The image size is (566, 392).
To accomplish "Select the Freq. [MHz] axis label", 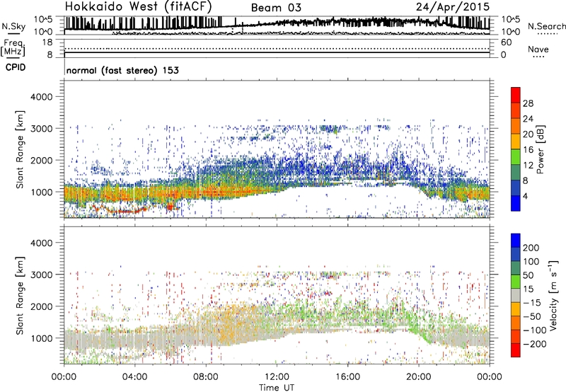I will click(13, 47).
